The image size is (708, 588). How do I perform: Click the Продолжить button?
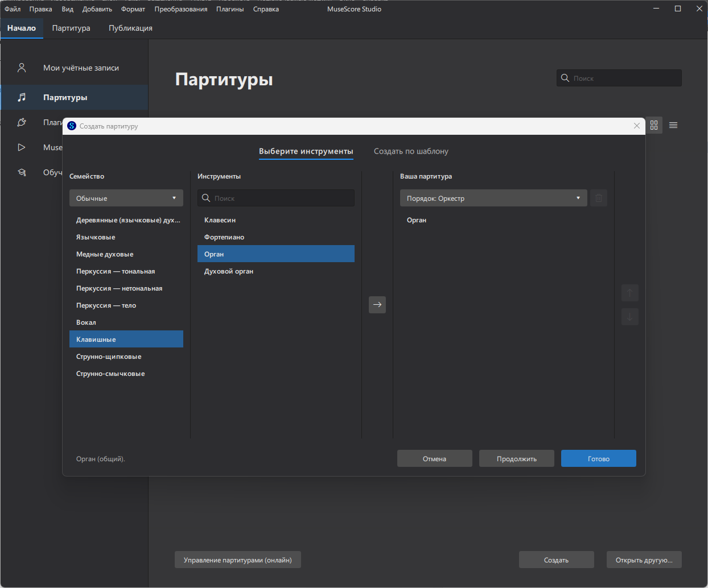click(517, 458)
